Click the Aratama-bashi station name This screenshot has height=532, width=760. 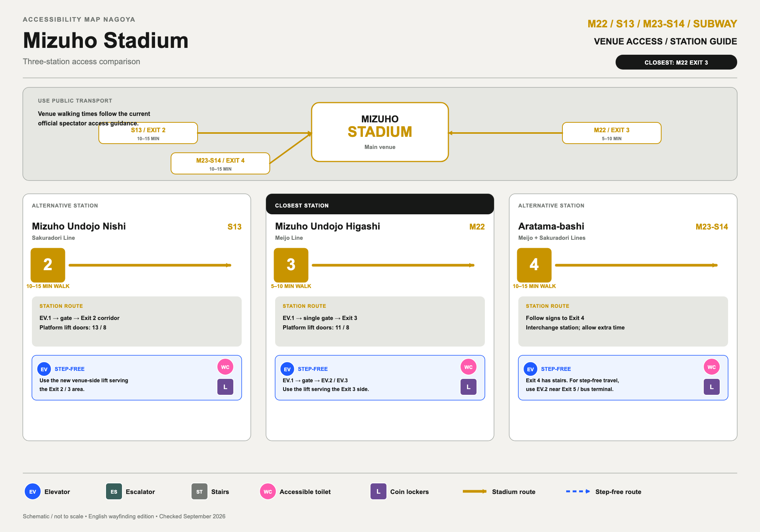tap(551, 226)
